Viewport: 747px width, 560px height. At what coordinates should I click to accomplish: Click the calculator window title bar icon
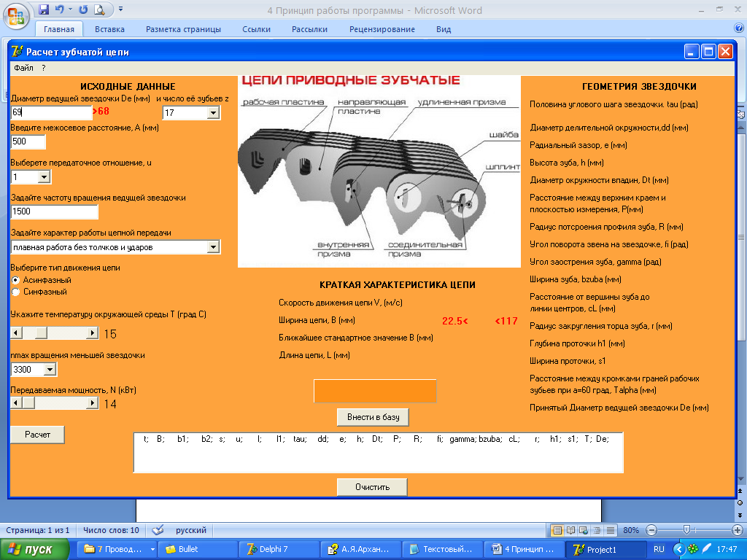[18, 52]
